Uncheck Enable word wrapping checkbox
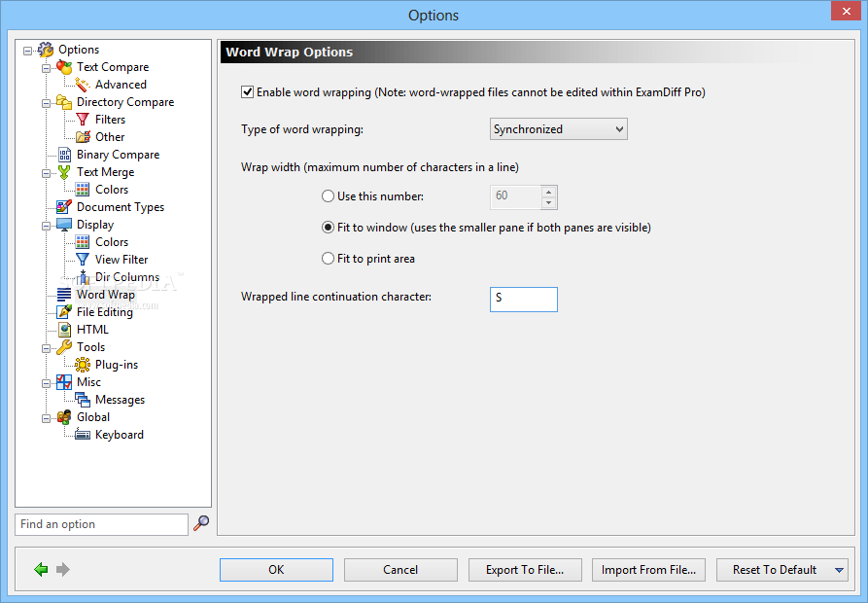This screenshot has height=603, width=868. [247, 92]
